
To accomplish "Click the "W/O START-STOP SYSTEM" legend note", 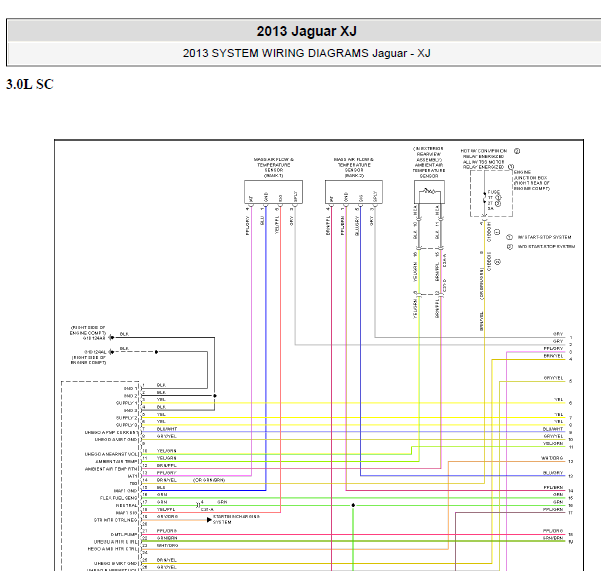I will coord(546,247).
